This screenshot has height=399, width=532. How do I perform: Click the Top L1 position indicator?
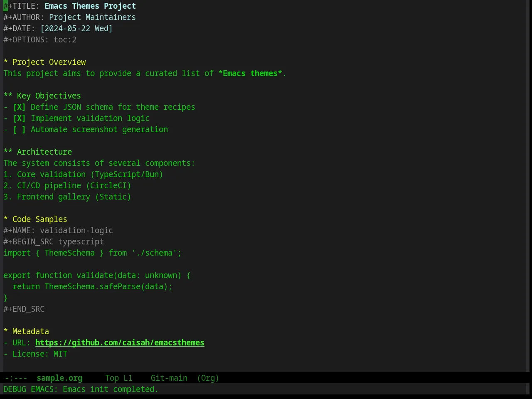(x=119, y=378)
